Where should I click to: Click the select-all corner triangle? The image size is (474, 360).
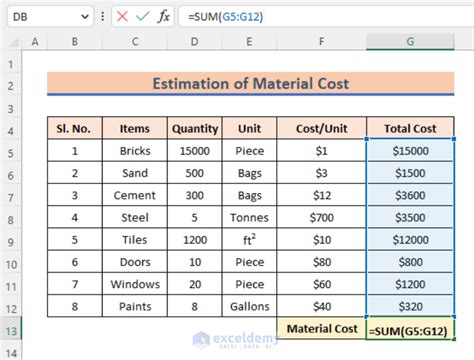(x=14, y=42)
